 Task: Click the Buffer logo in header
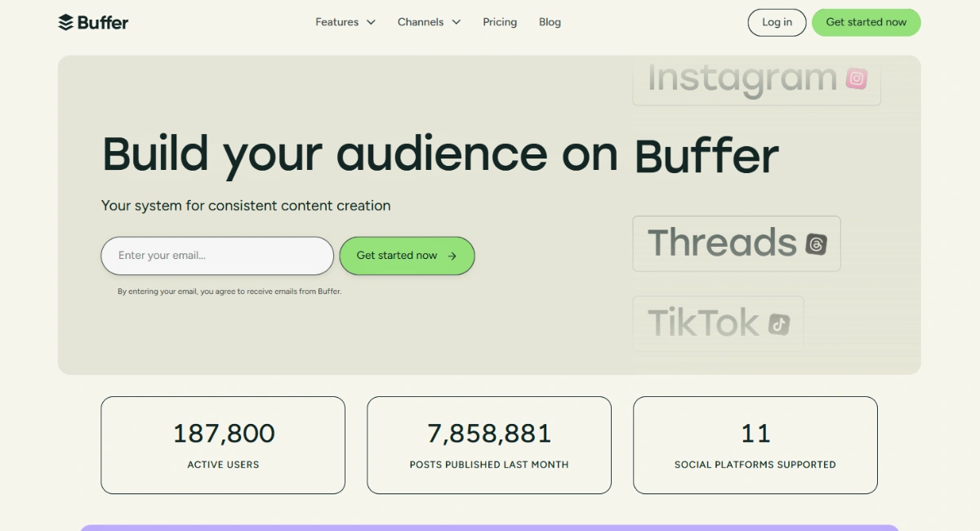93,22
